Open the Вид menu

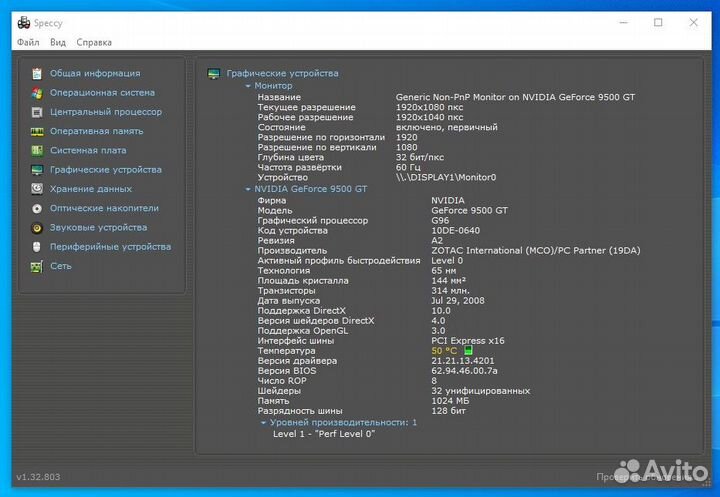pyautogui.click(x=58, y=42)
